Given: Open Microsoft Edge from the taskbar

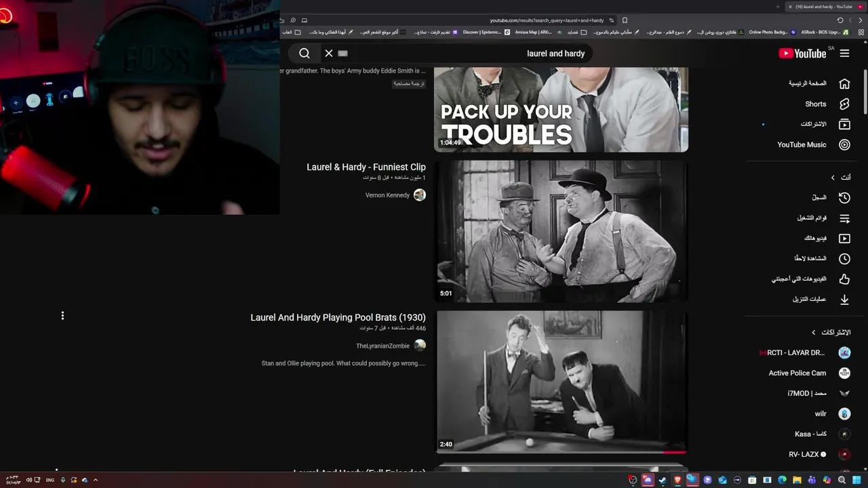Looking at the screenshot, I should [782, 480].
